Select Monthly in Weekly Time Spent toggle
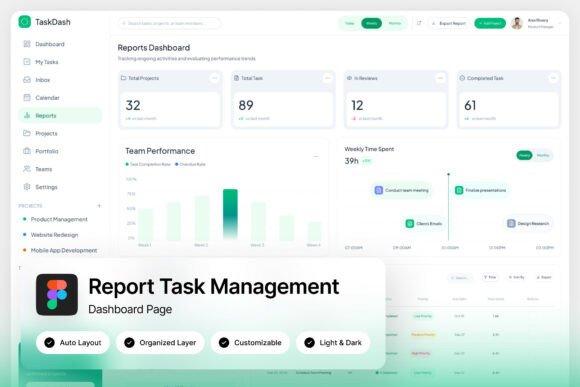This screenshot has width=580, height=387. 543,155
